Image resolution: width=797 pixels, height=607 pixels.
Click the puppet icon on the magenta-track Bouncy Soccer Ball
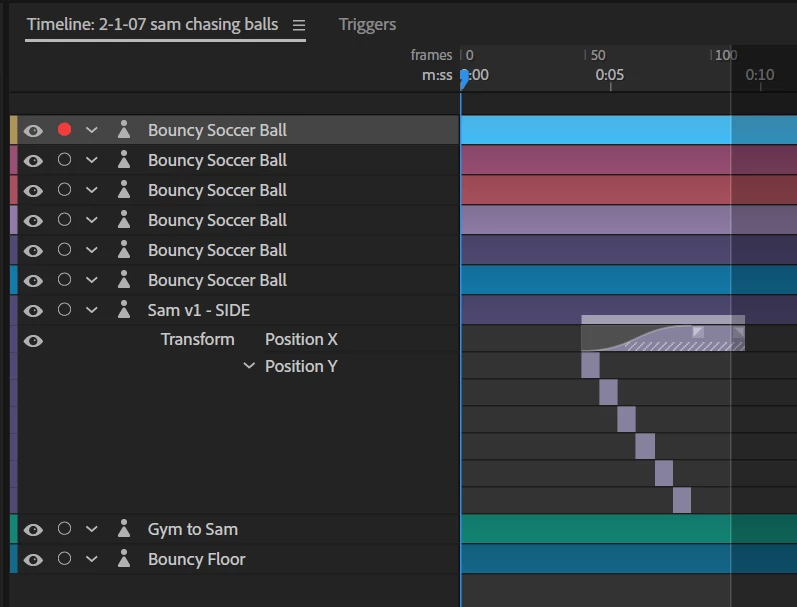pyautogui.click(x=124, y=160)
